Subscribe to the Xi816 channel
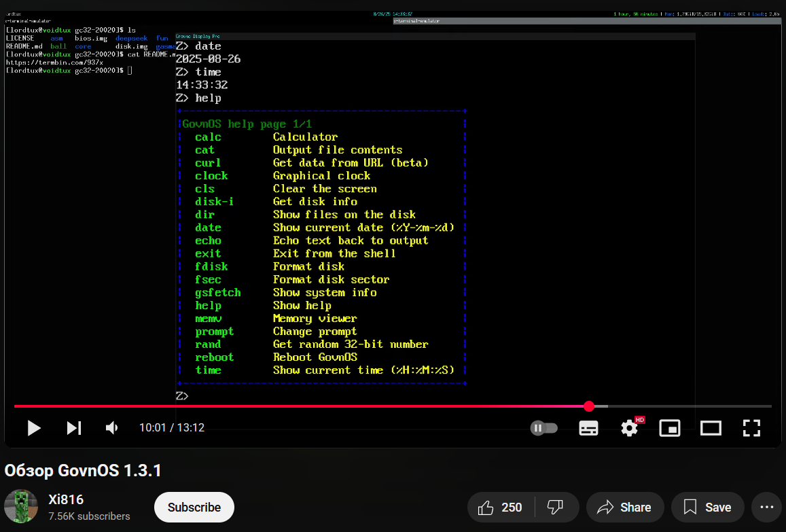 194,508
